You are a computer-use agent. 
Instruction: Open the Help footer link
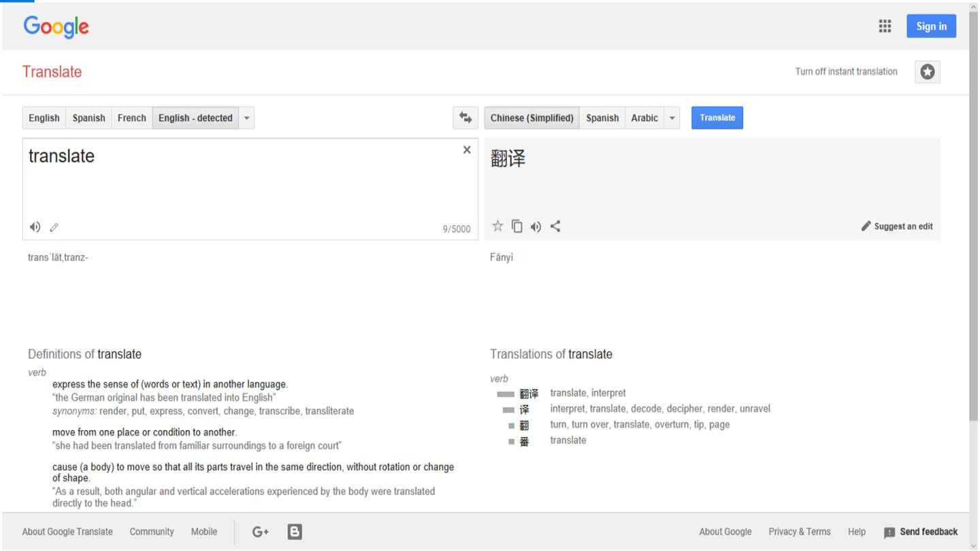click(857, 532)
